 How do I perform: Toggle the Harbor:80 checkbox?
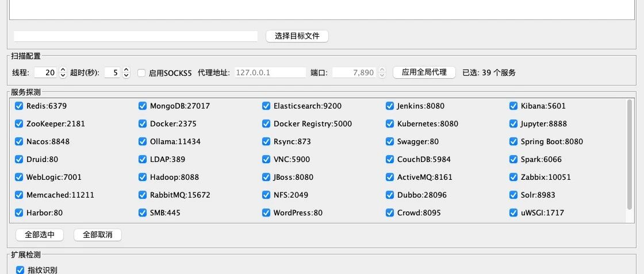click(x=19, y=213)
